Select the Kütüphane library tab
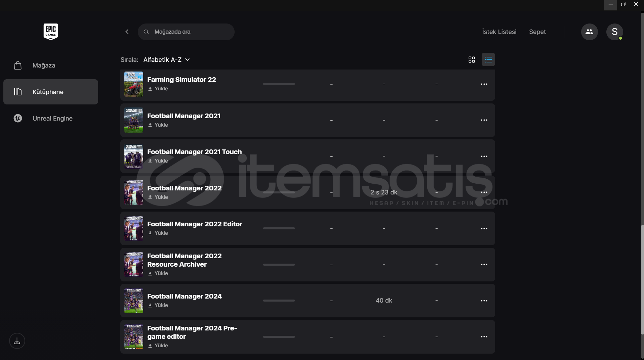 (x=51, y=92)
